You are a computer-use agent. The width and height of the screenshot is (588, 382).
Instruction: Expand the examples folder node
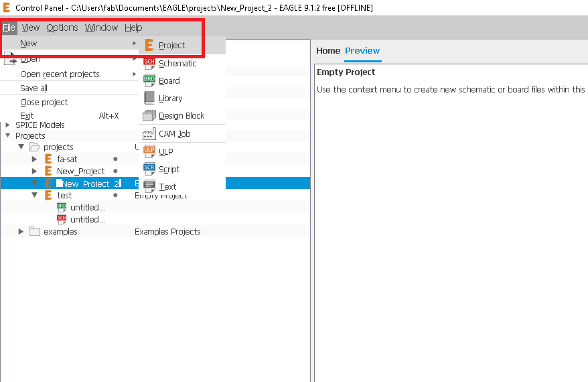21,231
